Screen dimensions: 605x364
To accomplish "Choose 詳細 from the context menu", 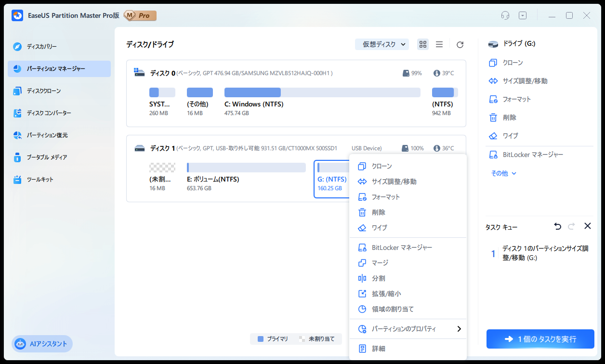I will pos(408,349).
